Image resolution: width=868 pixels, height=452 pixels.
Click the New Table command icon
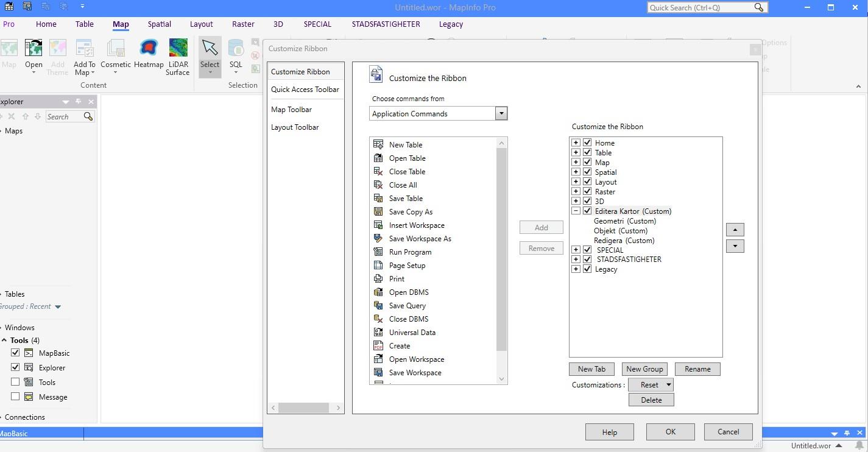point(378,144)
